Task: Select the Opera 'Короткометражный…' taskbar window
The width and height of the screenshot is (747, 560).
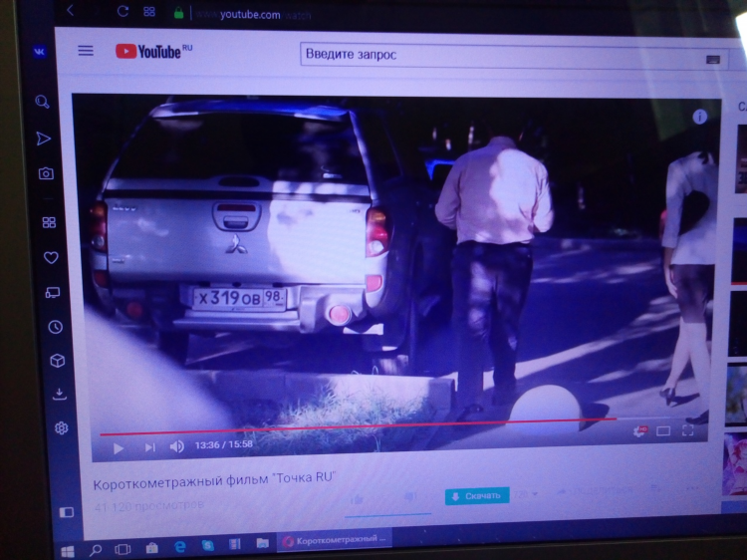Action: 335,540
